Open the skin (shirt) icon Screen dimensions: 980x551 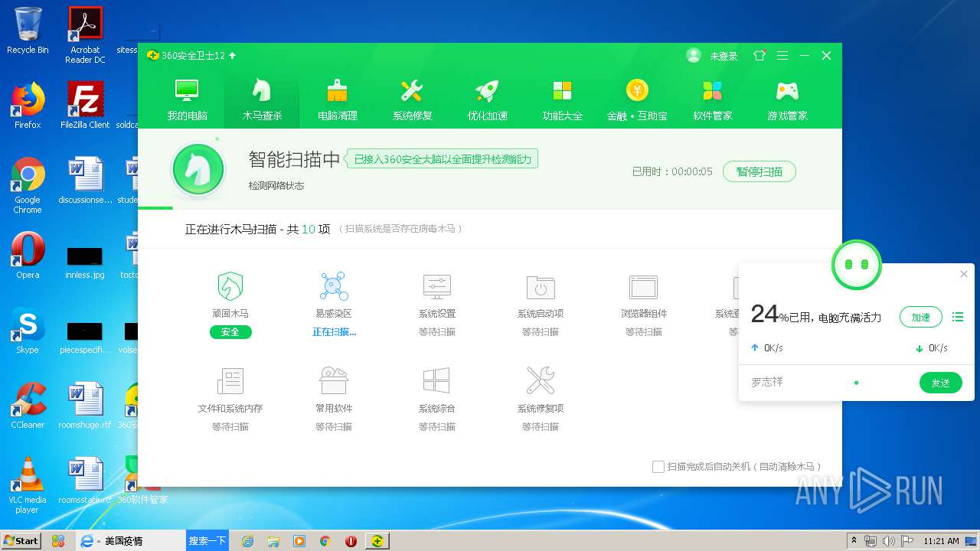[x=759, y=56]
